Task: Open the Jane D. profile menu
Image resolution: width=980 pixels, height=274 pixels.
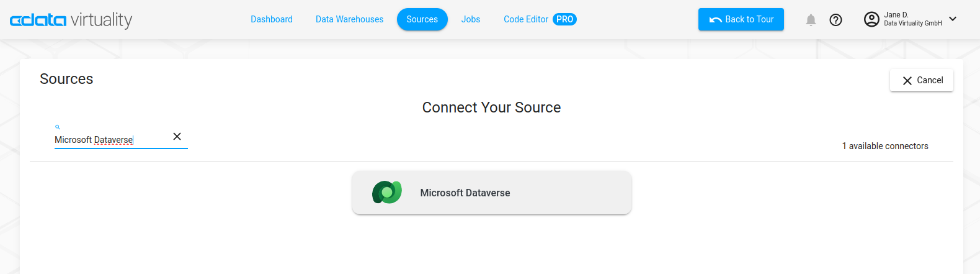Action: pyautogui.click(x=912, y=19)
